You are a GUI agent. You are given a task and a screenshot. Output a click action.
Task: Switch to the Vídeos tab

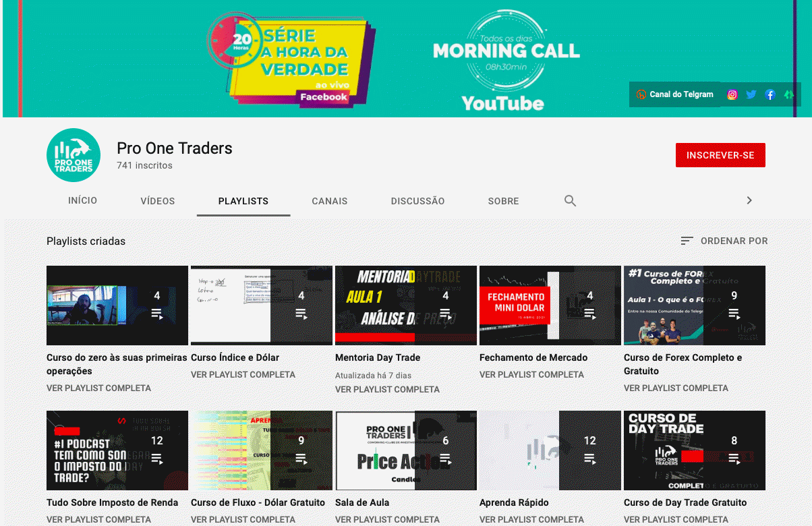click(158, 201)
